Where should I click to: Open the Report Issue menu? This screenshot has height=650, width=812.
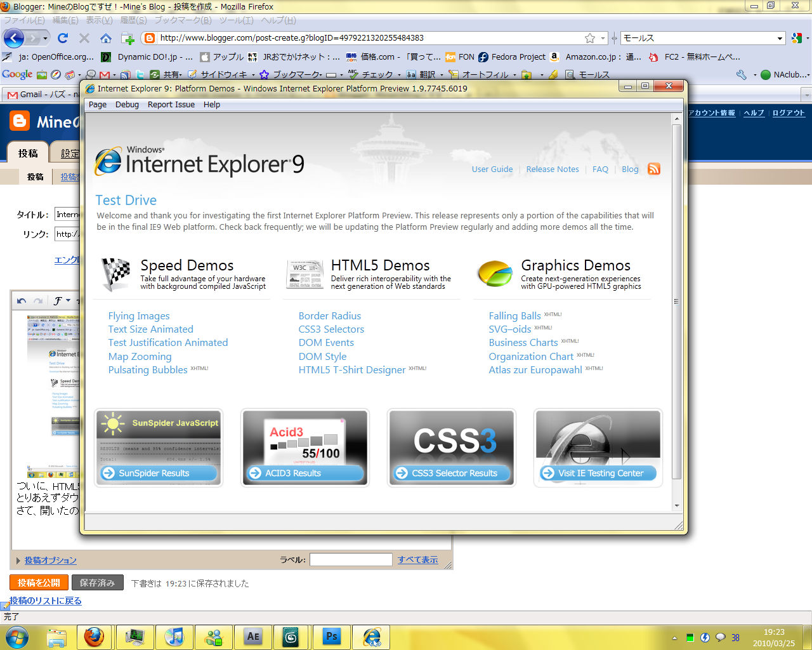pyautogui.click(x=171, y=105)
